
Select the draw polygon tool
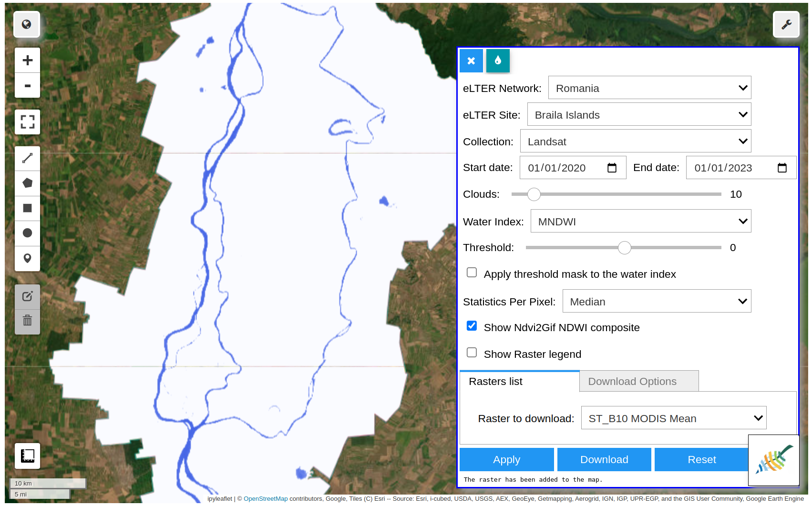point(27,183)
